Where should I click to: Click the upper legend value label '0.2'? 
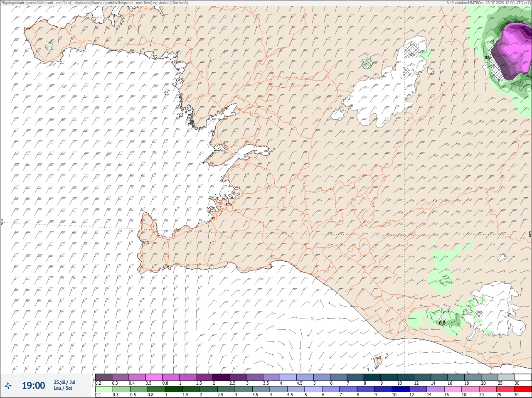coord(98,383)
